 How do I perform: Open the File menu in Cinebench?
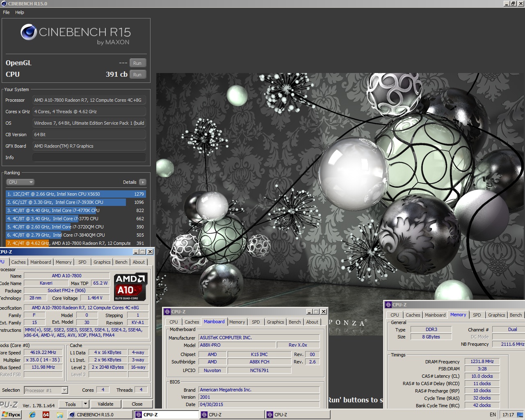(x=6, y=12)
